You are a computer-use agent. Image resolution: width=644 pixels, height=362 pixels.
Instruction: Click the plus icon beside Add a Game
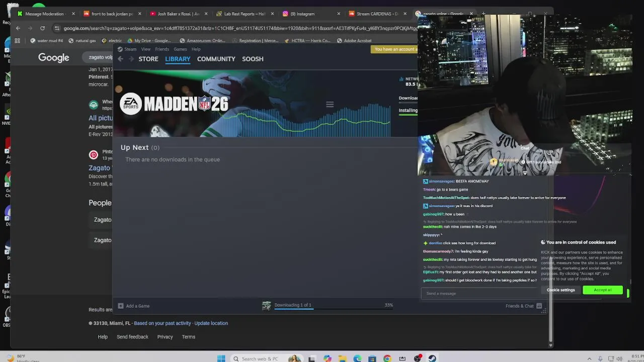[x=121, y=306]
